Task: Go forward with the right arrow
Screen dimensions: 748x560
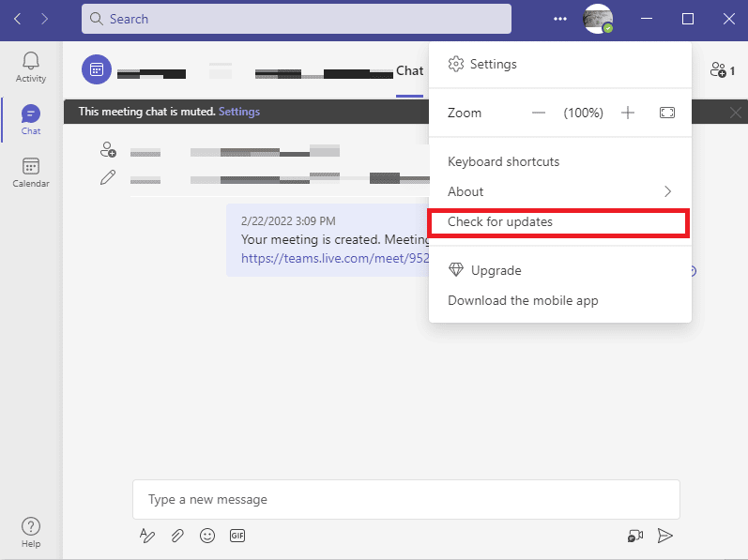Action: point(44,19)
